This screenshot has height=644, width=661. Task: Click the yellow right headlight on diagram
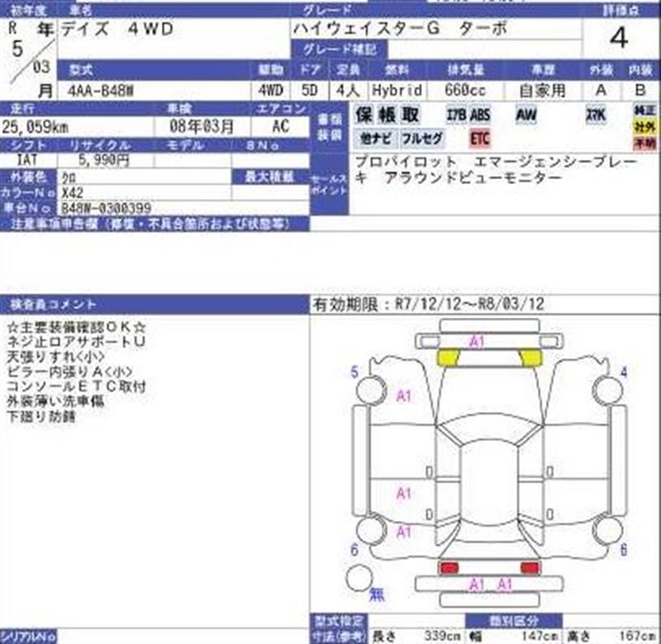[x=530, y=358]
